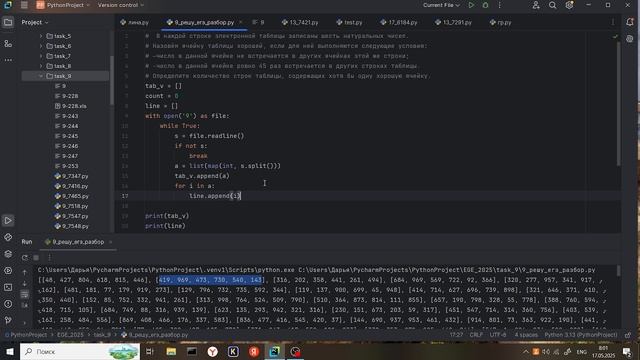Click the inspections checkmark widget in the editor
The width and height of the screenshot is (640, 360).
pos(615,36)
